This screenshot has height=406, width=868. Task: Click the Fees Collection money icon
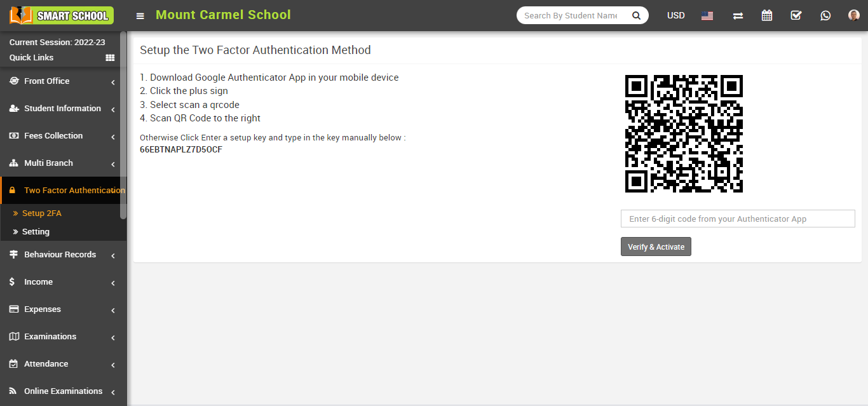pyautogui.click(x=14, y=136)
